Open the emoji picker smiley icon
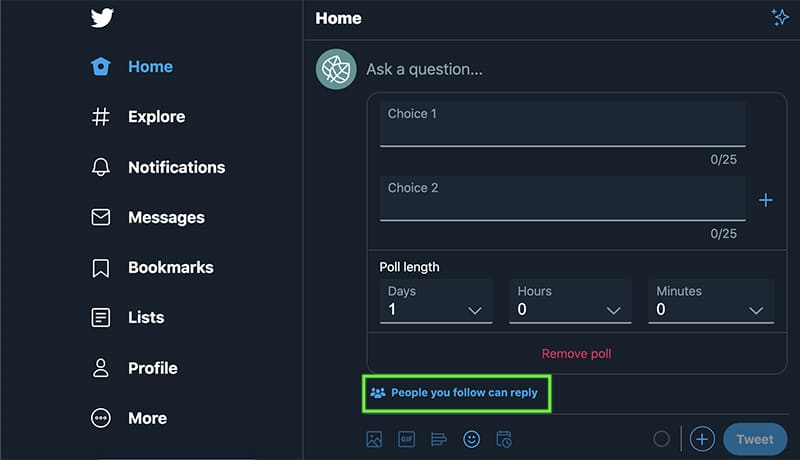Viewport: 800px width, 460px height. (x=471, y=439)
